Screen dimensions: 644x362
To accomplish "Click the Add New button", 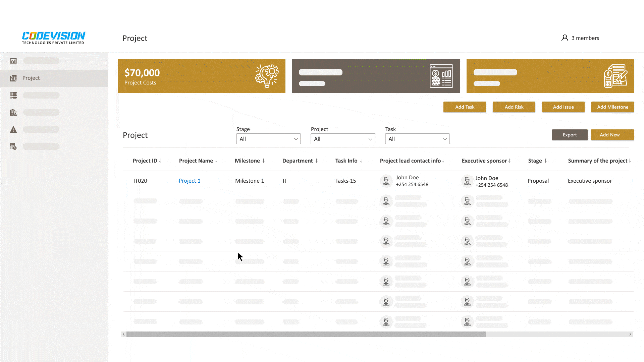I will click(612, 135).
